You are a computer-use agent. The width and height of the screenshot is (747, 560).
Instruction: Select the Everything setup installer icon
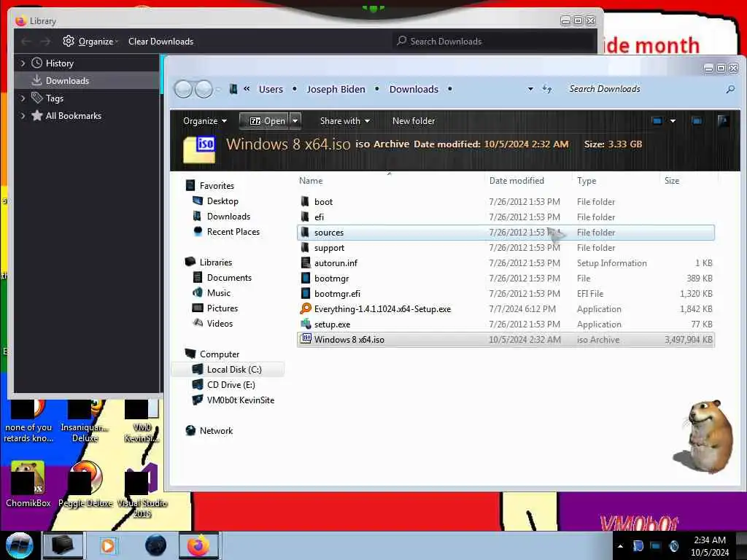click(x=306, y=308)
